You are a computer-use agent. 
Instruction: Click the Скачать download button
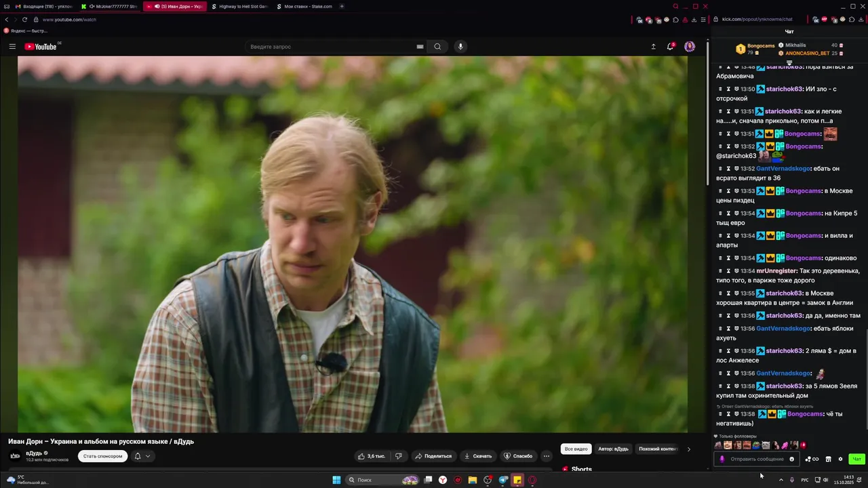(x=477, y=456)
